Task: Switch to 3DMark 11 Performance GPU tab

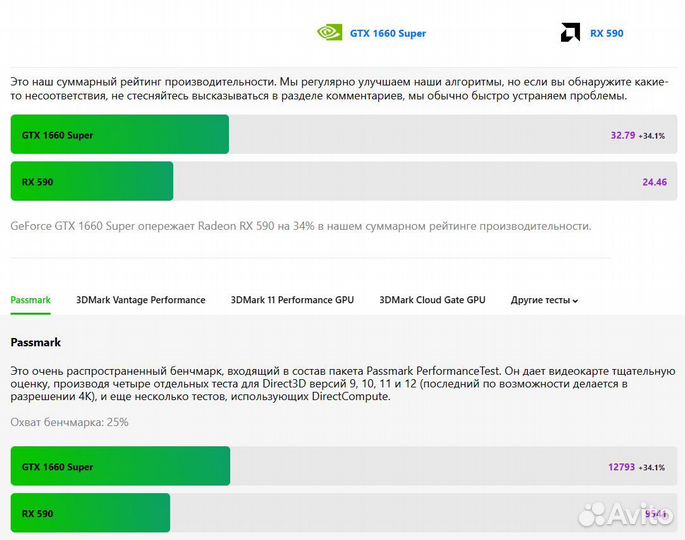Action: pos(292,300)
